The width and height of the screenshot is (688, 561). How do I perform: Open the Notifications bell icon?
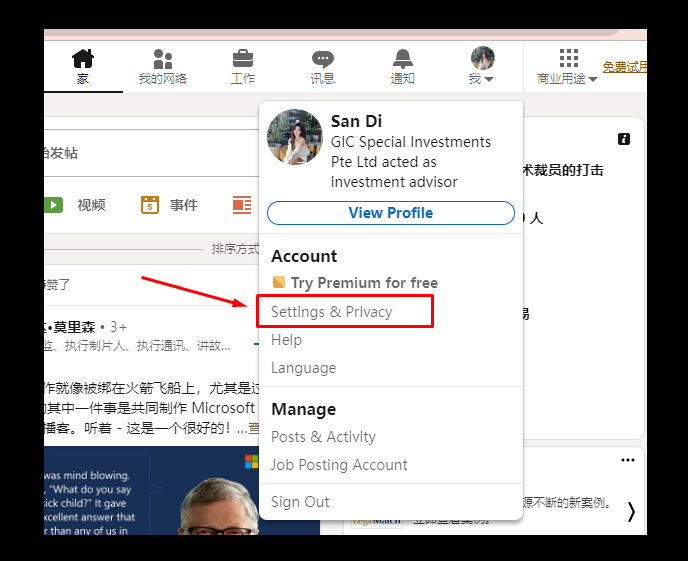click(402, 59)
